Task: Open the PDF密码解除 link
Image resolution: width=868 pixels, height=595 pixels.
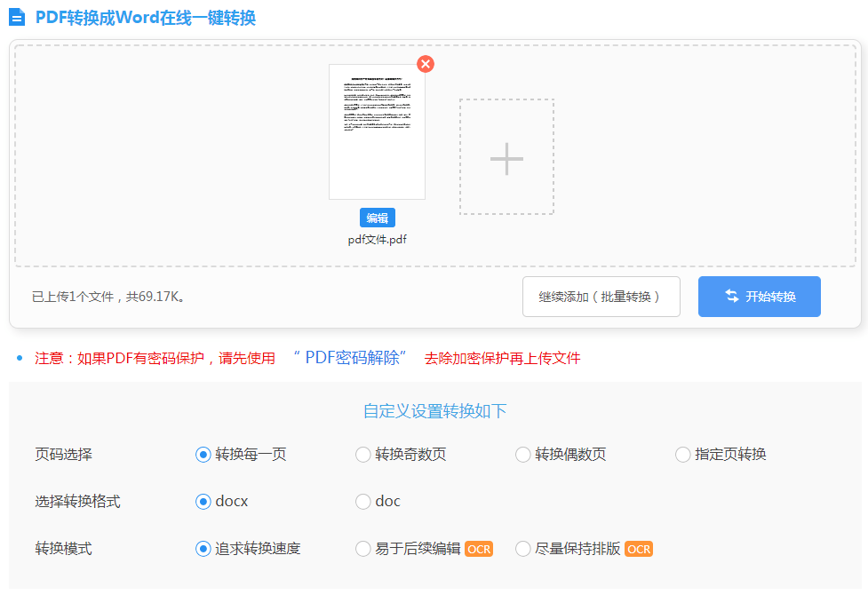Action: (x=352, y=358)
